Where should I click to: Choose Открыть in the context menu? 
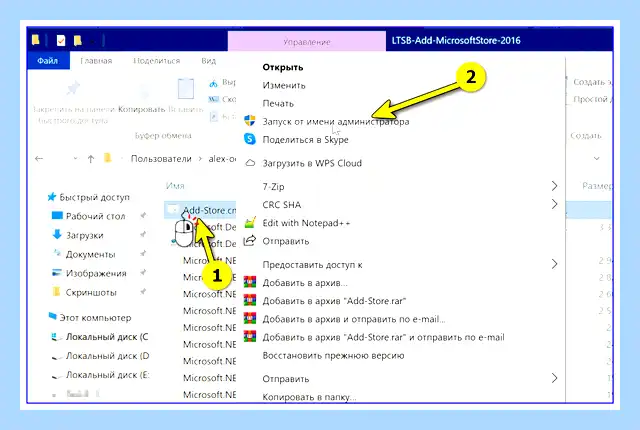click(x=283, y=67)
